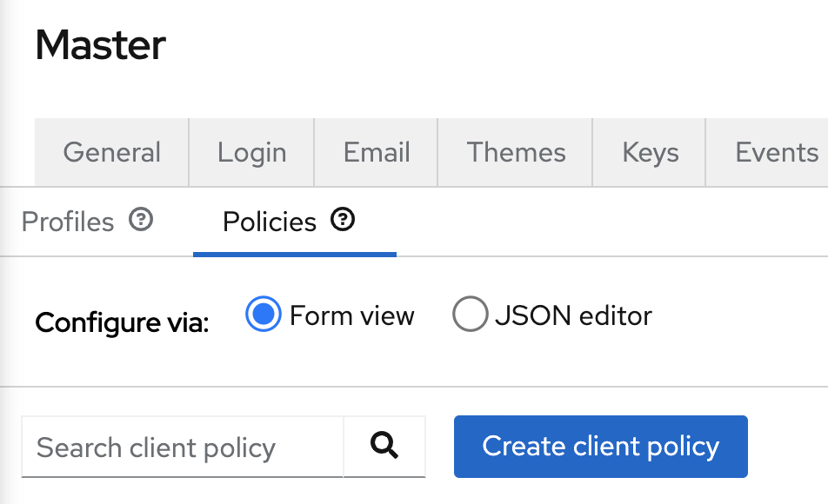Screen dimensions: 828x504
Task: Click the help icon beside Policies
Action: coord(343,220)
